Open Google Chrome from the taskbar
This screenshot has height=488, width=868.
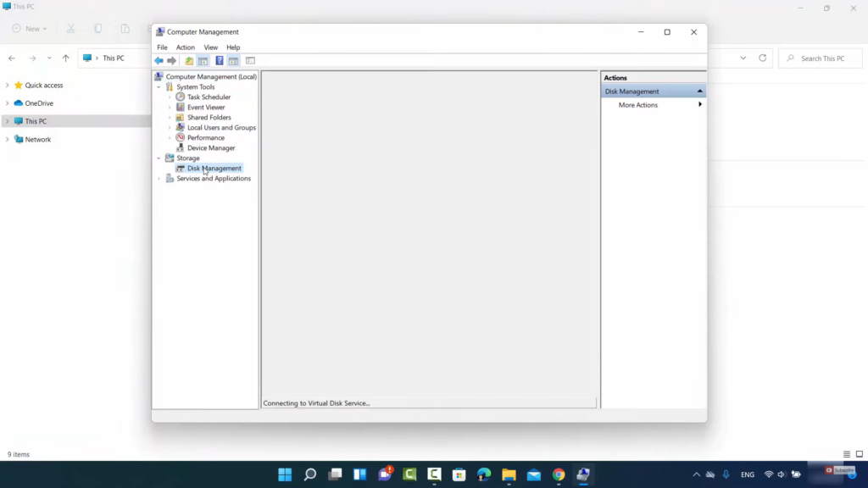559,474
